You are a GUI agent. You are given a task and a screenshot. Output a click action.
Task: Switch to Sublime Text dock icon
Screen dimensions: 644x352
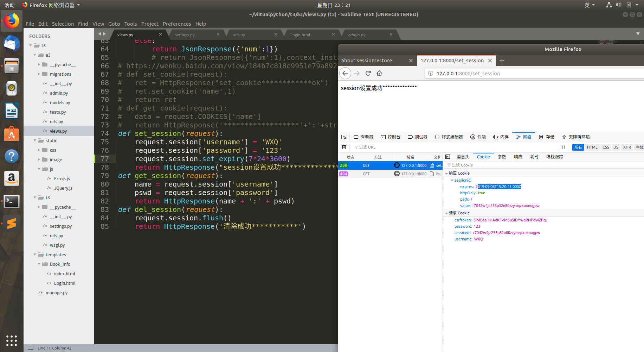12,224
